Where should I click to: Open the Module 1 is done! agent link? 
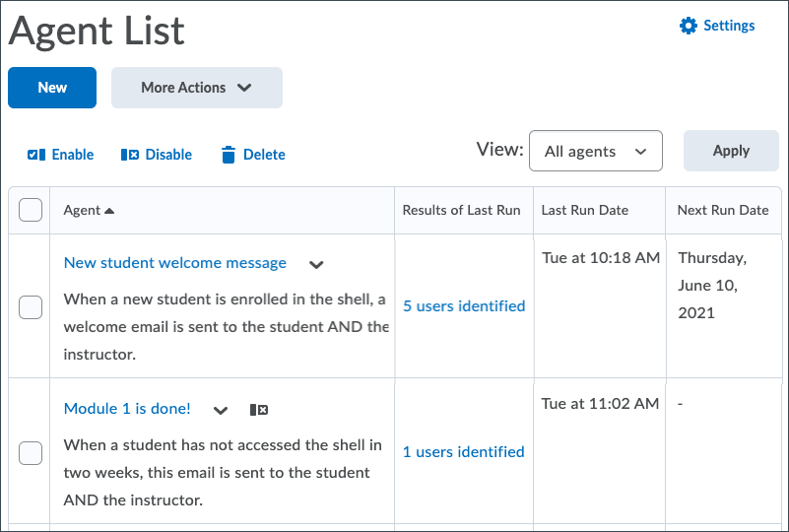click(x=127, y=409)
